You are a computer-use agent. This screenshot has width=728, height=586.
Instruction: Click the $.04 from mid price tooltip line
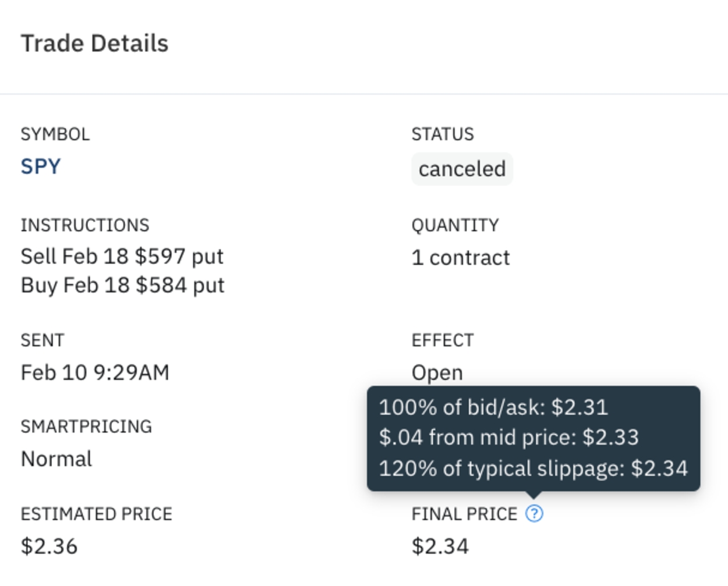click(508, 438)
